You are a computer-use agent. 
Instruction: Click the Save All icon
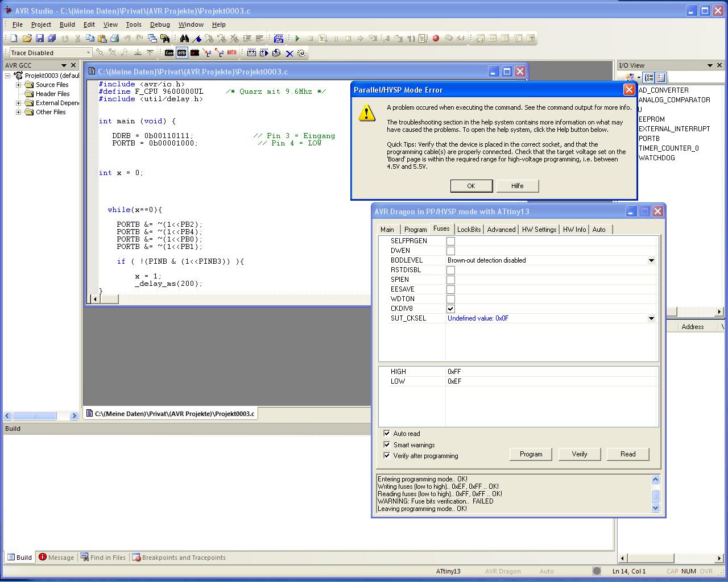[52, 38]
